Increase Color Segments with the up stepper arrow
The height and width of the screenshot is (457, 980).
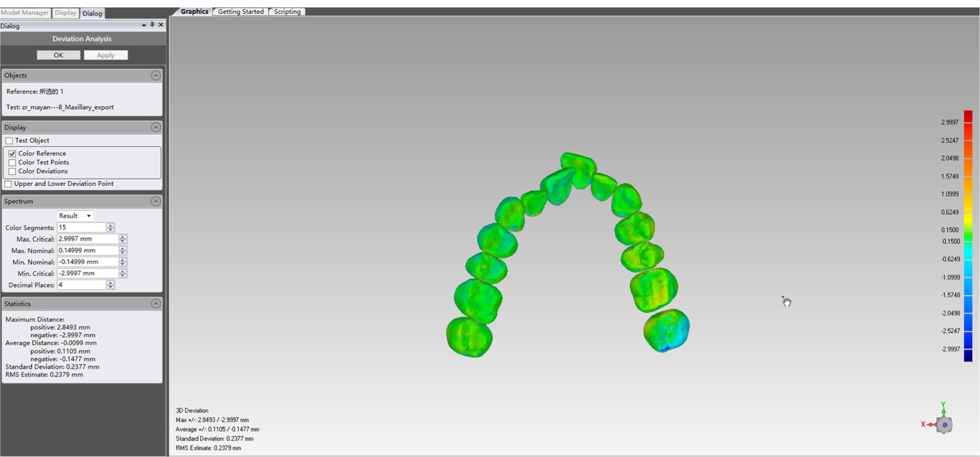coord(110,225)
